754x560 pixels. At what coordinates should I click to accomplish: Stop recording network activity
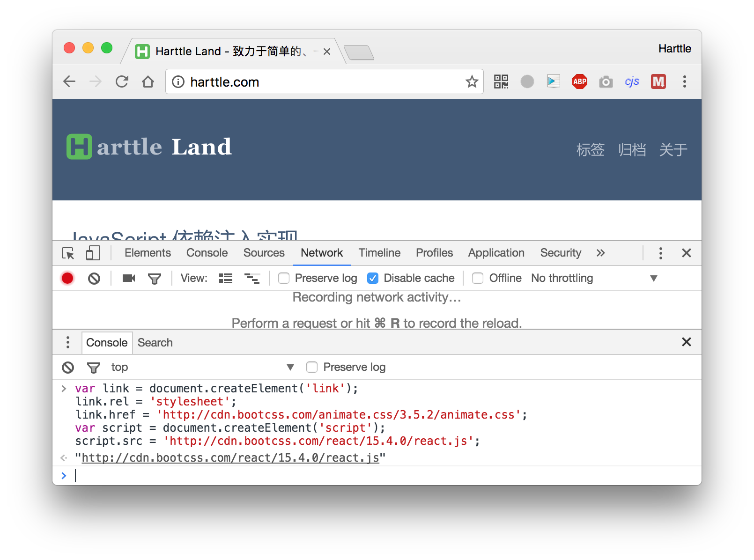tap(67, 278)
